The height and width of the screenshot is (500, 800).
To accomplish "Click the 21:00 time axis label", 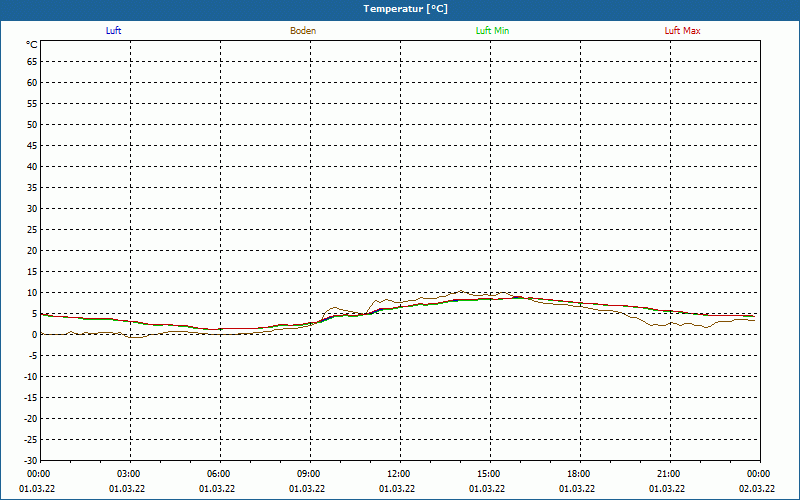I will (x=669, y=474).
